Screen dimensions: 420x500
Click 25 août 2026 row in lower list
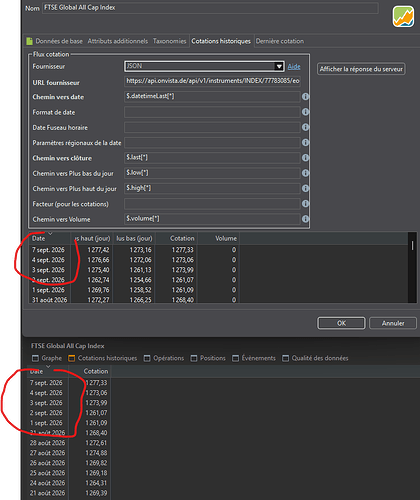pyautogui.click(x=47, y=473)
